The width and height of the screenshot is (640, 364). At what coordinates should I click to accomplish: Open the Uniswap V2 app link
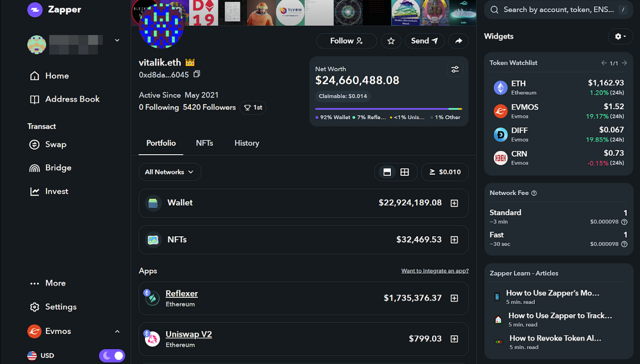[x=188, y=334]
